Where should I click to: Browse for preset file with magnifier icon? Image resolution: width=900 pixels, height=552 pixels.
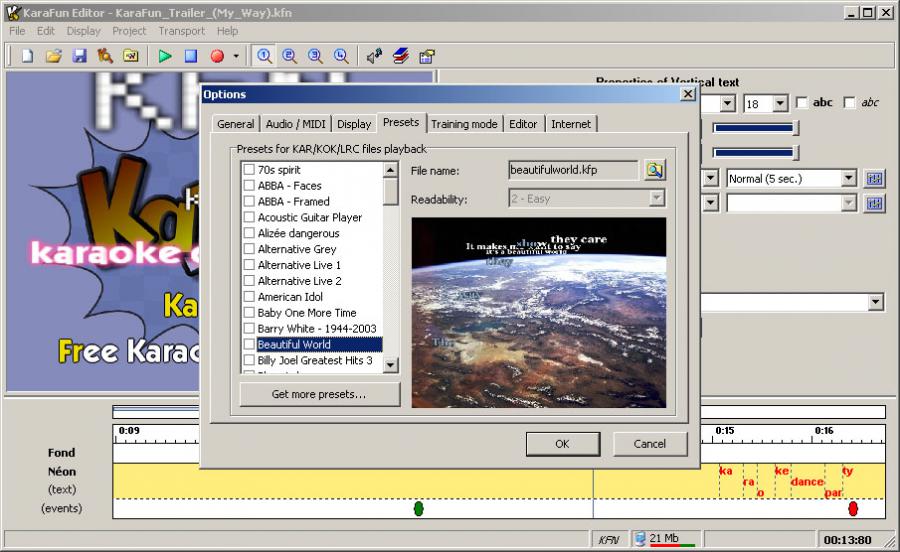(x=654, y=170)
